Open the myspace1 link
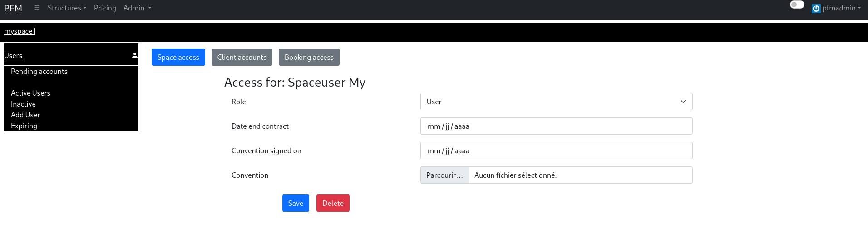 pyautogui.click(x=20, y=31)
